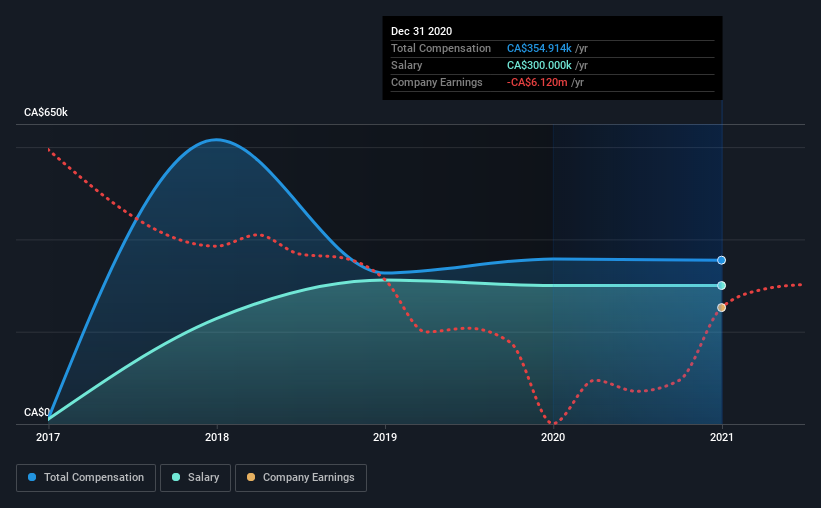This screenshot has width=821, height=508.
Task: Click the blue Total Compensation data point at 2021
Action: (721, 260)
